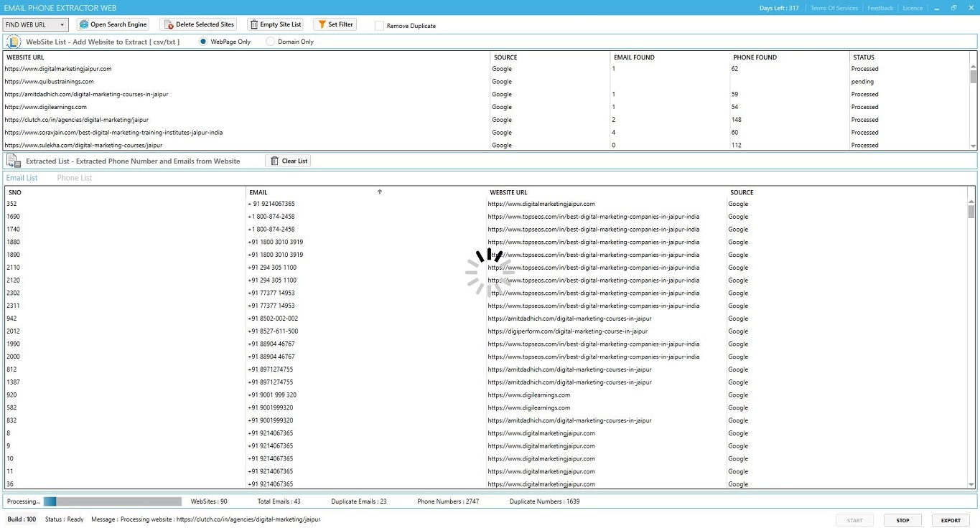Open the FIND WEB URL dropdown

click(x=36, y=24)
